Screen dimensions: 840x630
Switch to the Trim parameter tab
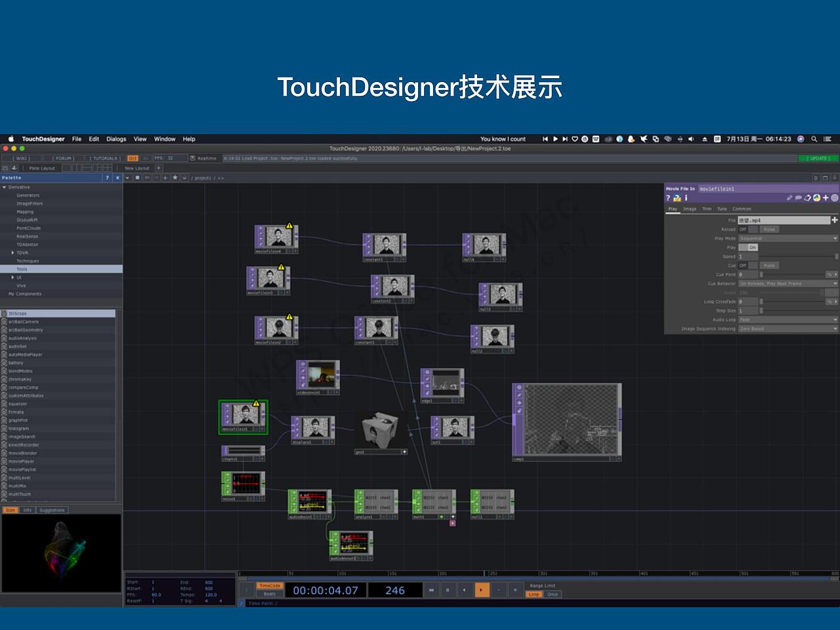707,209
